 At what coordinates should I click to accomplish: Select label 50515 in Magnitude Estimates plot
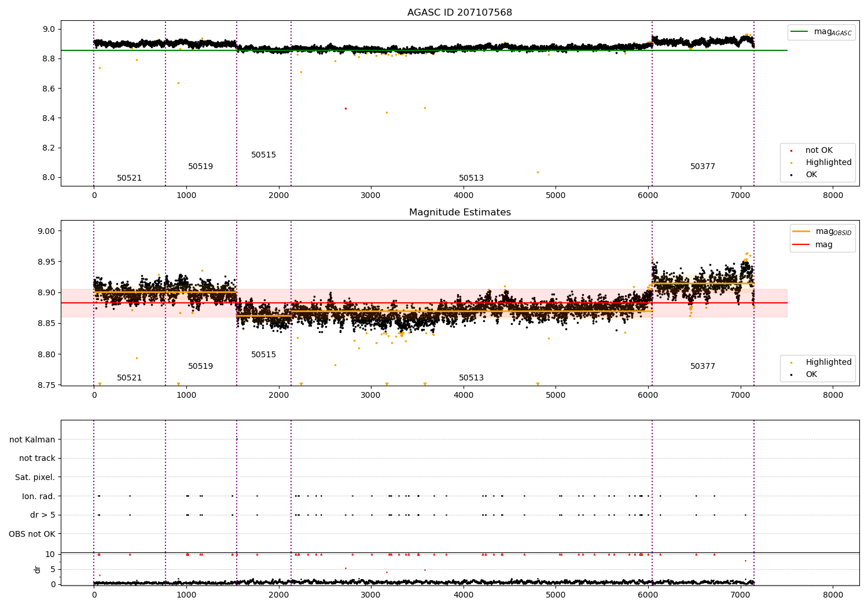(x=263, y=355)
